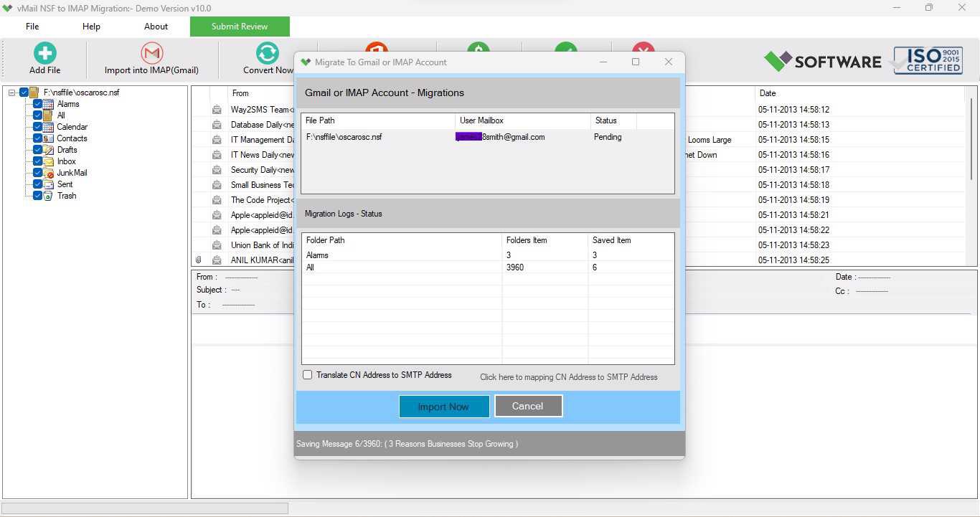
Task: Enable Translate CN Address to SMTP Address
Action: 308,375
